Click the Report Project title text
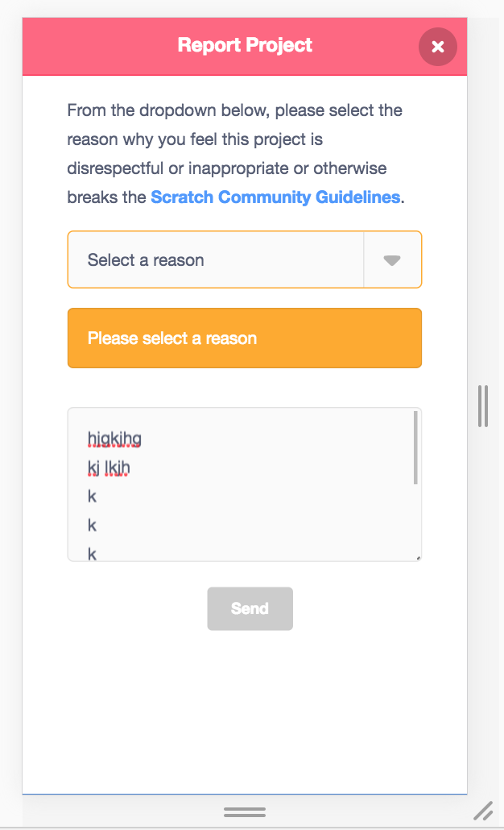Viewport: 504px width, 830px height. point(245,45)
